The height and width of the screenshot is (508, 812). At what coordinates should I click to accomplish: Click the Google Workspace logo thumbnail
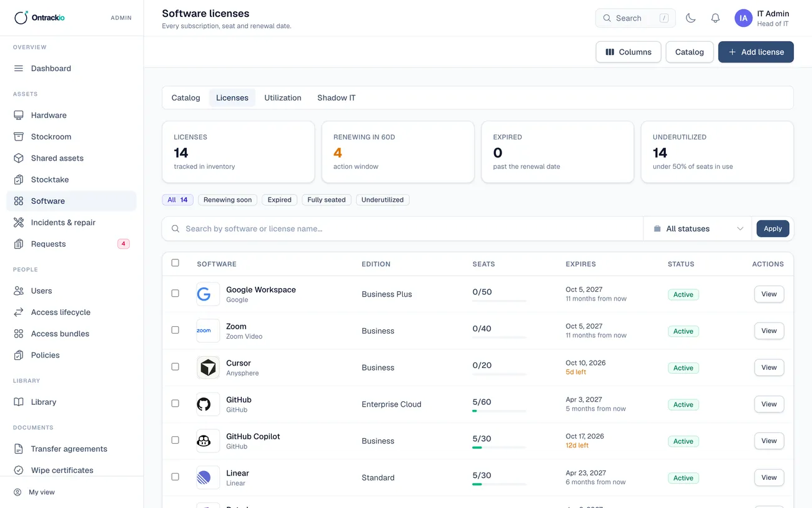[x=208, y=294]
